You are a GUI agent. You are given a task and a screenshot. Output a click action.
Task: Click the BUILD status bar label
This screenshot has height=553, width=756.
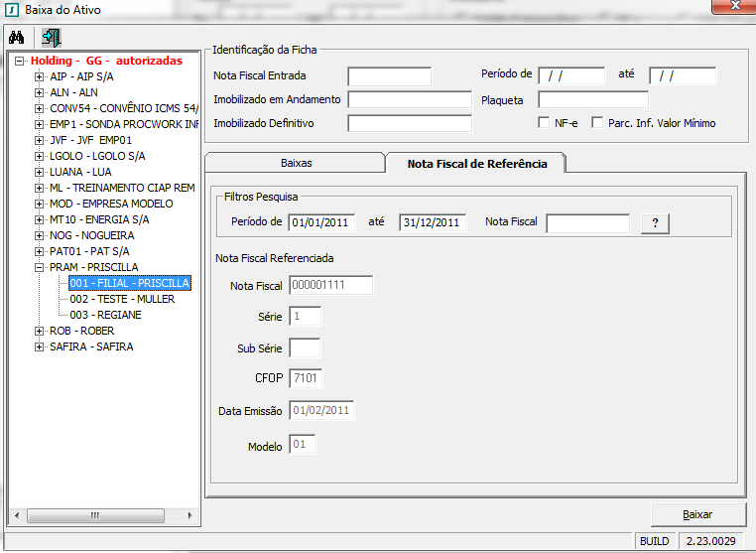[x=654, y=541]
